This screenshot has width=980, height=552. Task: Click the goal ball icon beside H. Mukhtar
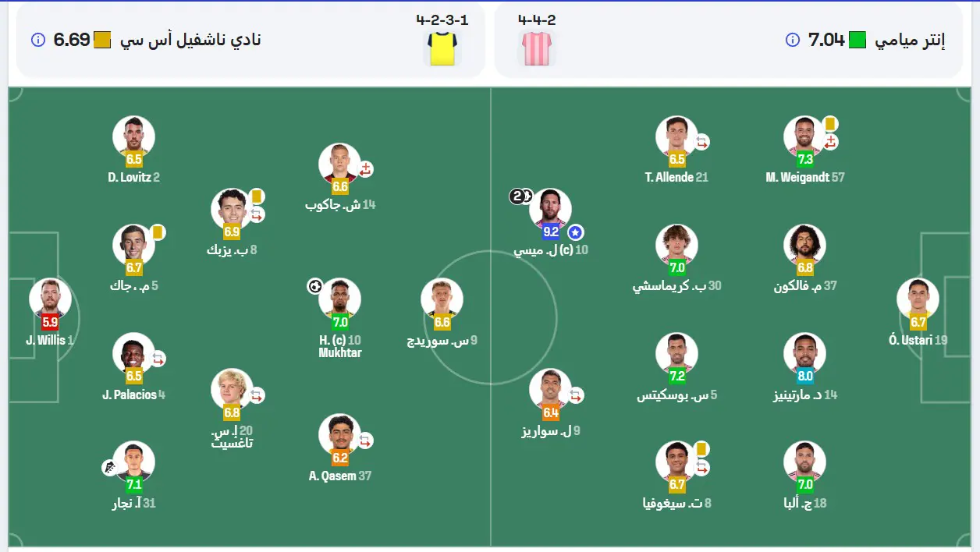tap(314, 286)
